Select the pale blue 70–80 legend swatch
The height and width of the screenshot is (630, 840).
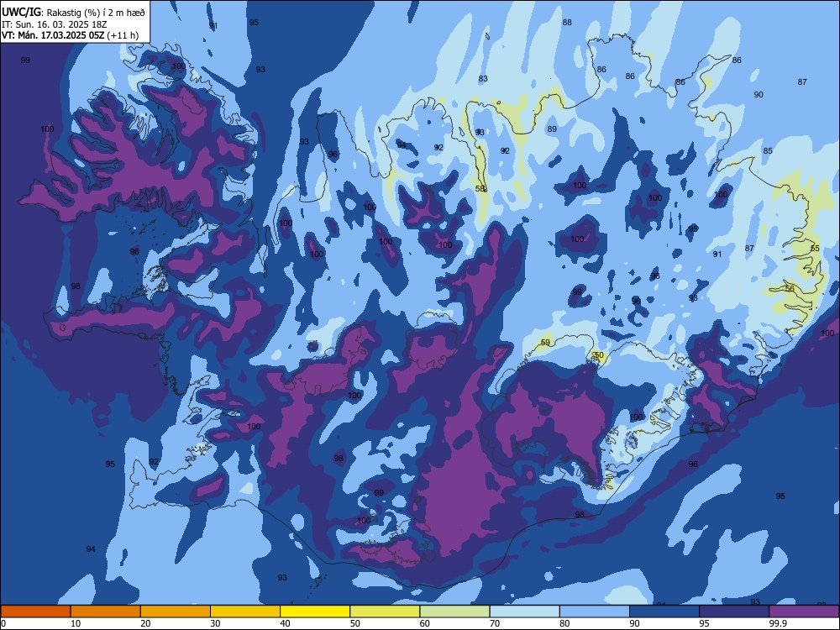(524, 612)
